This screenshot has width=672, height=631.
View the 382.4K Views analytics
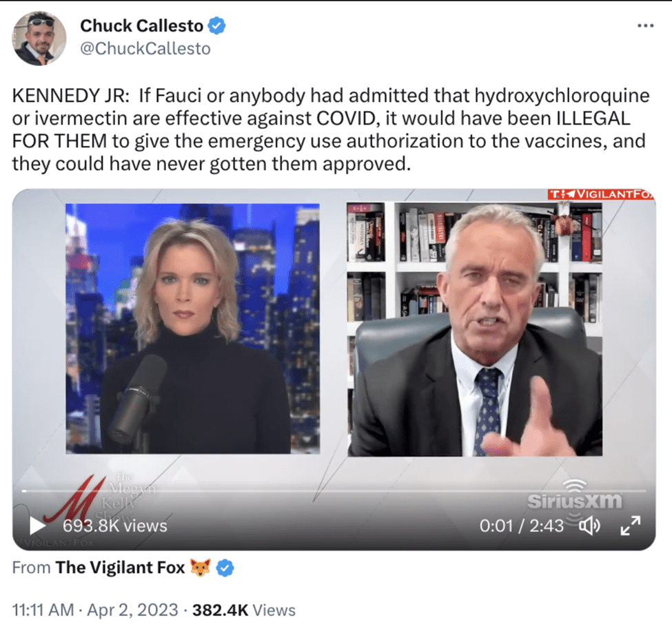coord(244,610)
